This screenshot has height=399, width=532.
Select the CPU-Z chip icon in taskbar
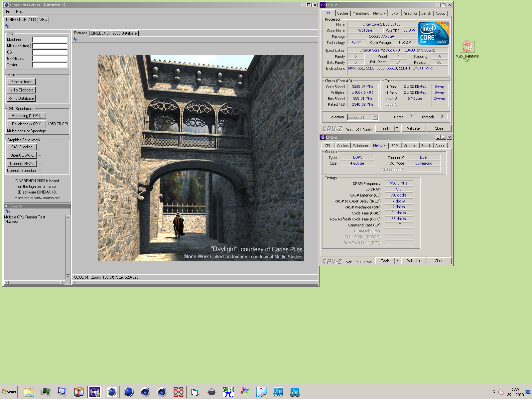click(x=95, y=392)
